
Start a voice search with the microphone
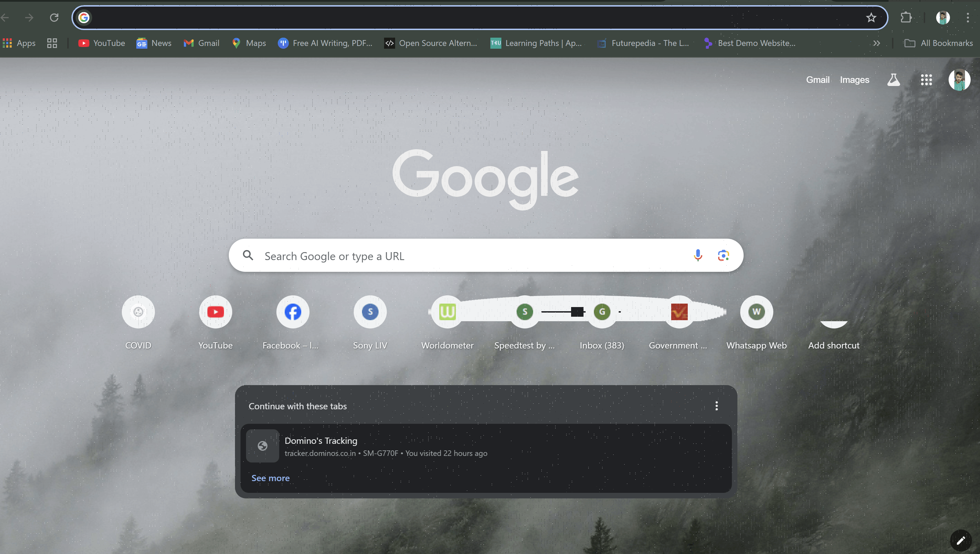pyautogui.click(x=697, y=255)
